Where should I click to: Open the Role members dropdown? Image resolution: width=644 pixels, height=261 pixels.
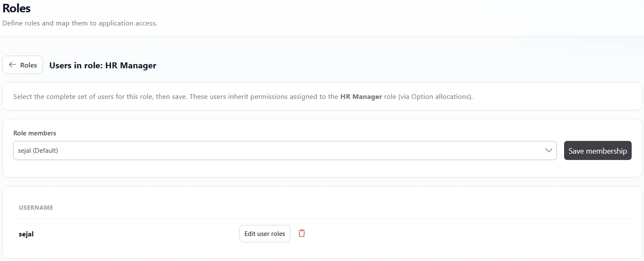point(285,151)
